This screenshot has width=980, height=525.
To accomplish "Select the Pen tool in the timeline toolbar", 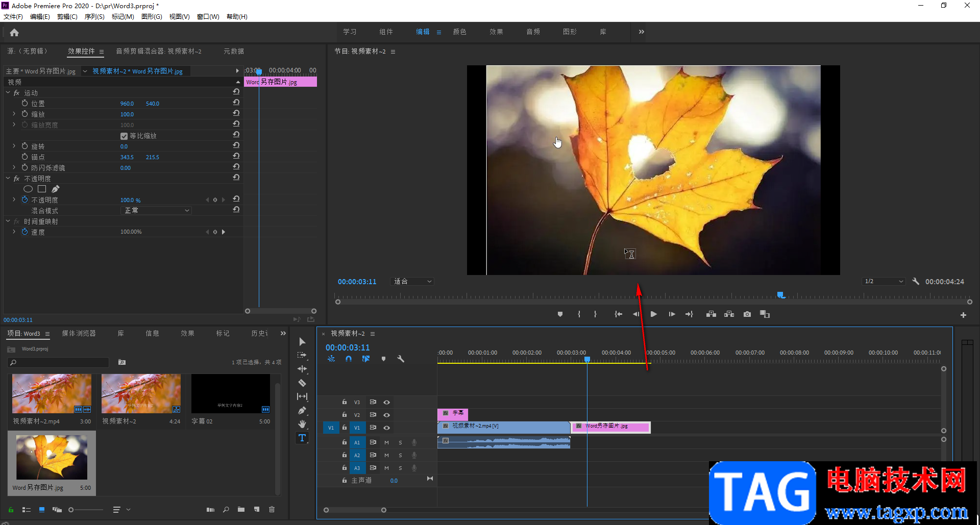I will 302,410.
